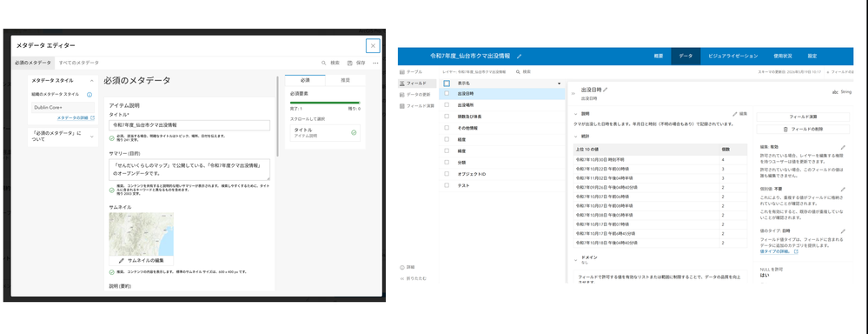Collapse the sidebar with 折りたたむ

click(413, 278)
